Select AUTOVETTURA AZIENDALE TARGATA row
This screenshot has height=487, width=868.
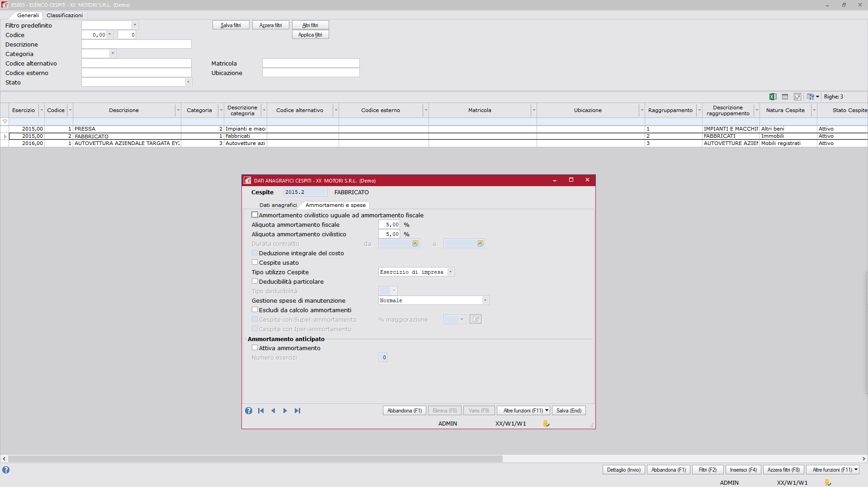[434, 143]
